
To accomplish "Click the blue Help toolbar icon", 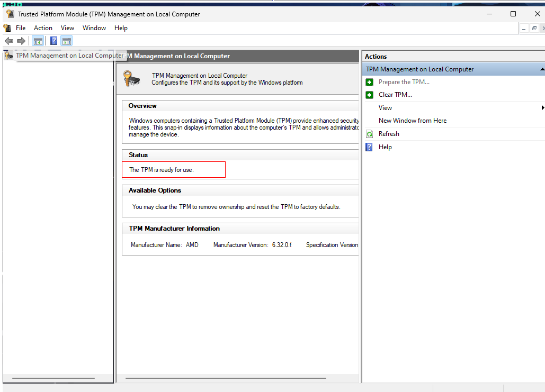I will point(53,41).
